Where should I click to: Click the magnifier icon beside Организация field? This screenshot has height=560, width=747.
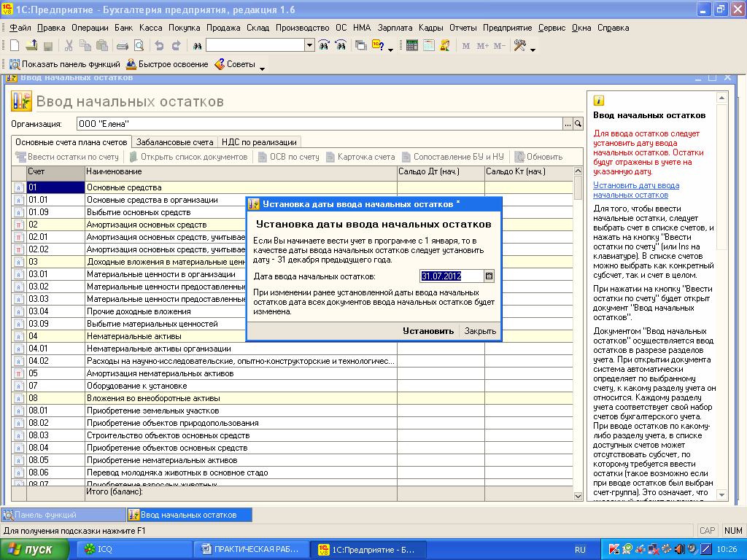click(x=578, y=124)
